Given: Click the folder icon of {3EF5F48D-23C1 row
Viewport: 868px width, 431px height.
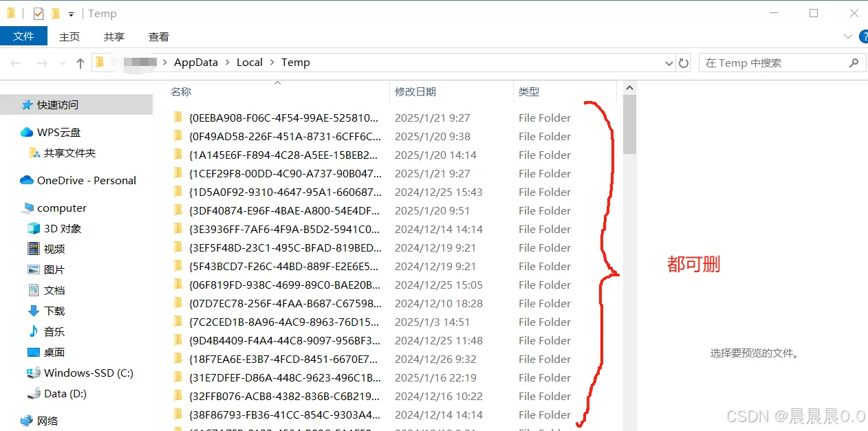Looking at the screenshot, I should tap(178, 247).
